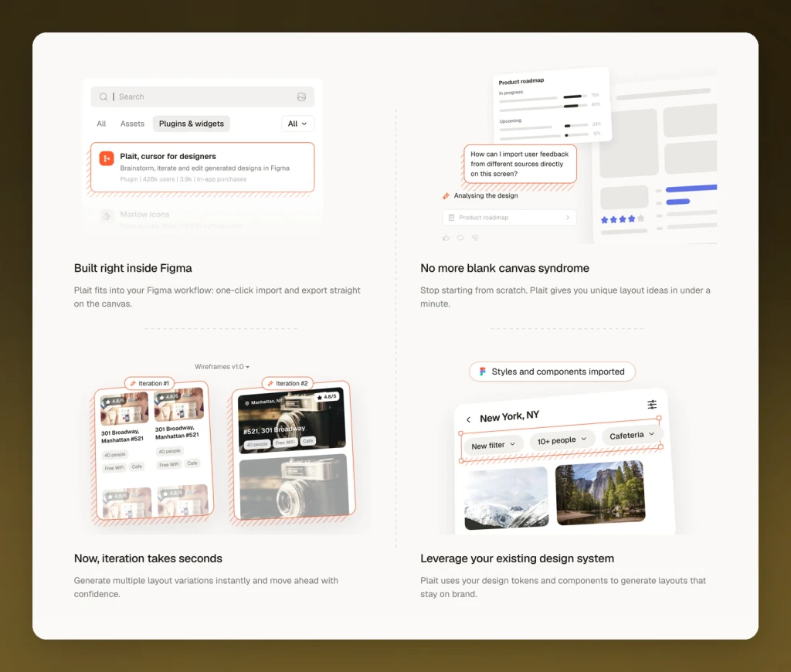Open the Wireframes v1.0 dropdown
Image resolution: width=791 pixels, height=672 pixels.
tap(222, 367)
